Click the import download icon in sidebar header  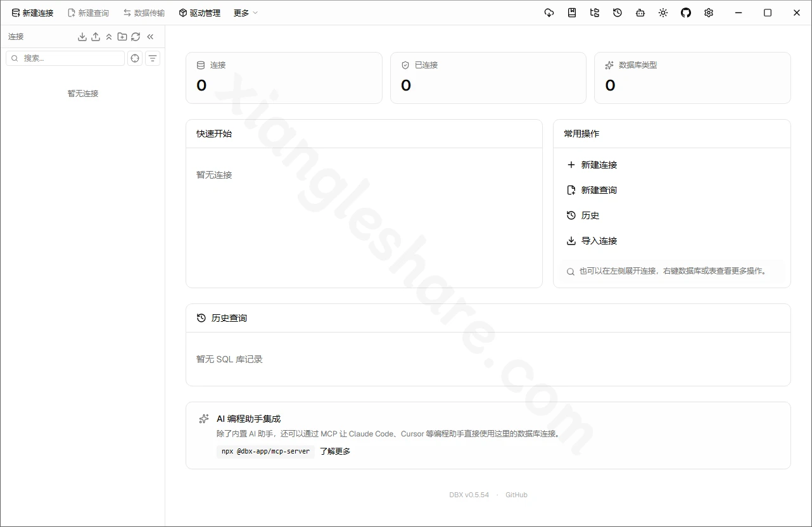coord(82,37)
